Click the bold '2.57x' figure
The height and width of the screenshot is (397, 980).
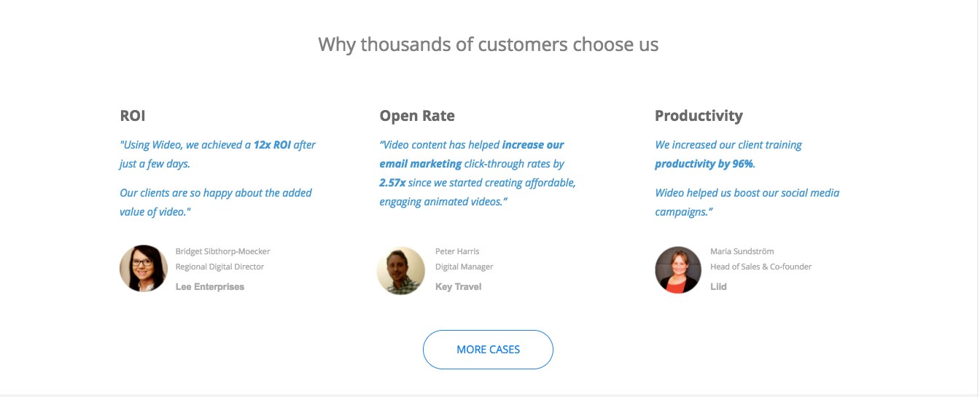pos(392,183)
